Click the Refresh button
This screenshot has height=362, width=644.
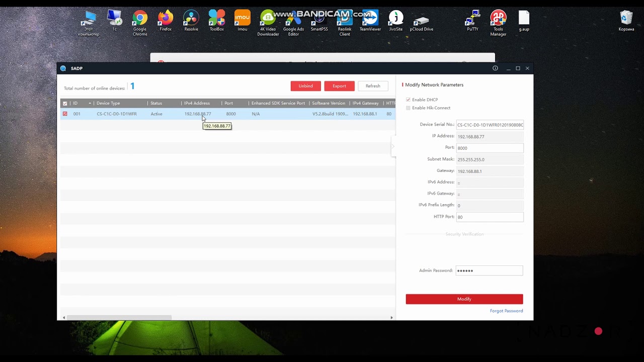(373, 86)
